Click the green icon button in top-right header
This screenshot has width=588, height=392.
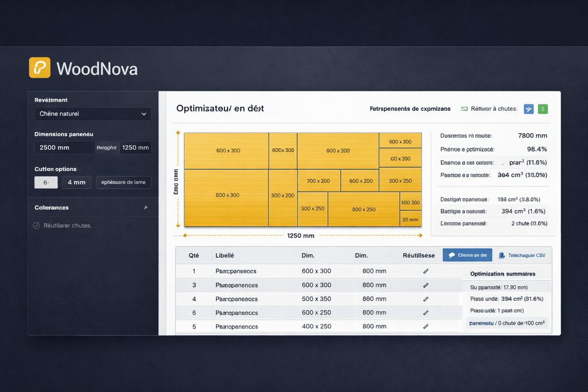(x=543, y=108)
